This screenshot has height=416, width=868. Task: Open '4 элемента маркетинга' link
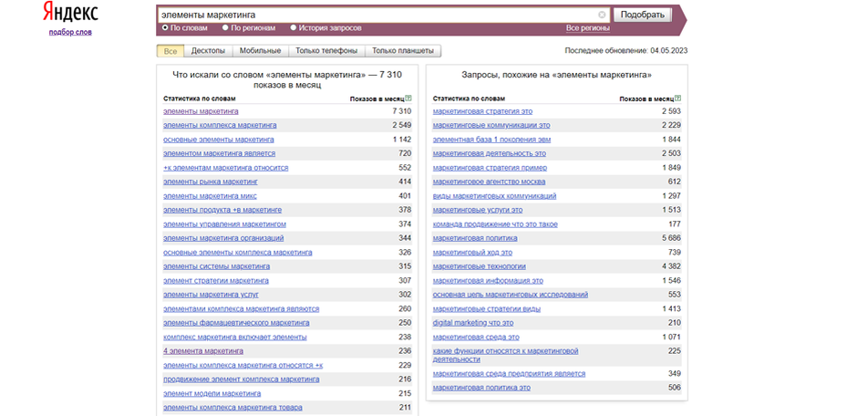203,351
